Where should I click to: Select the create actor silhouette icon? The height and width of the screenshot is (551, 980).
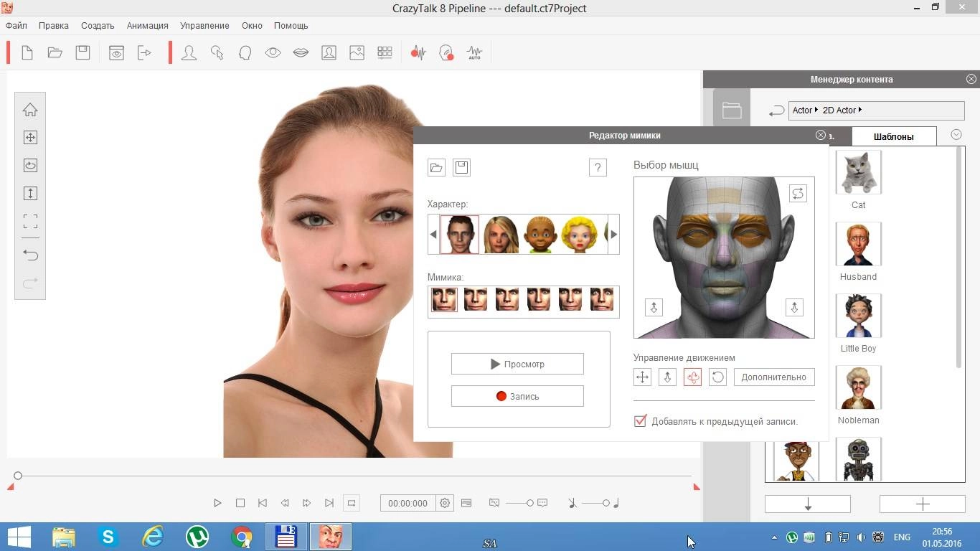pos(189,52)
